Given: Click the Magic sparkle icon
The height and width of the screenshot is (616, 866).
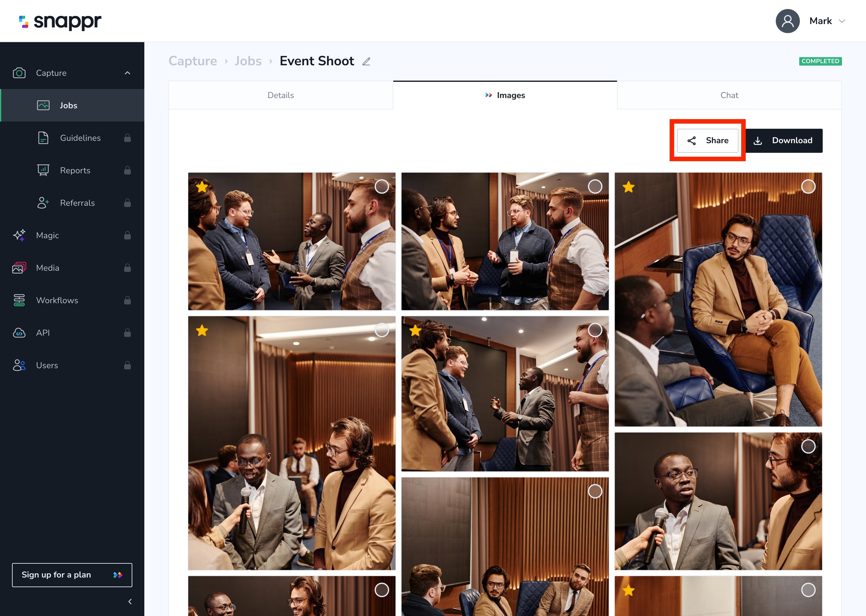Looking at the screenshot, I should click(19, 235).
